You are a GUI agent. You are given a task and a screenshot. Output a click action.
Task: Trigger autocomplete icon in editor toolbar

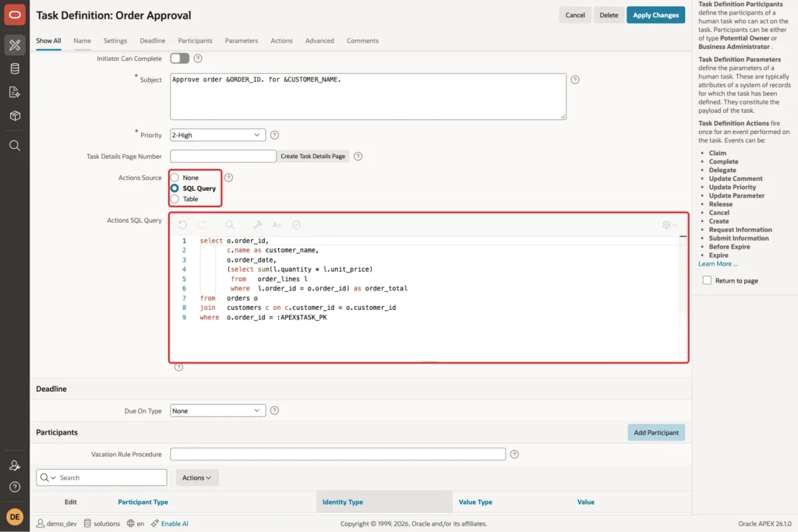click(277, 225)
